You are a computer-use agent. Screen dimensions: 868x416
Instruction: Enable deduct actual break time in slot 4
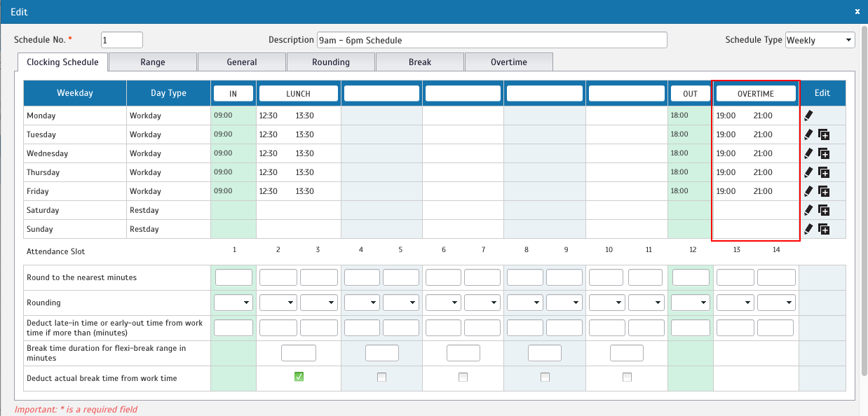point(381,377)
